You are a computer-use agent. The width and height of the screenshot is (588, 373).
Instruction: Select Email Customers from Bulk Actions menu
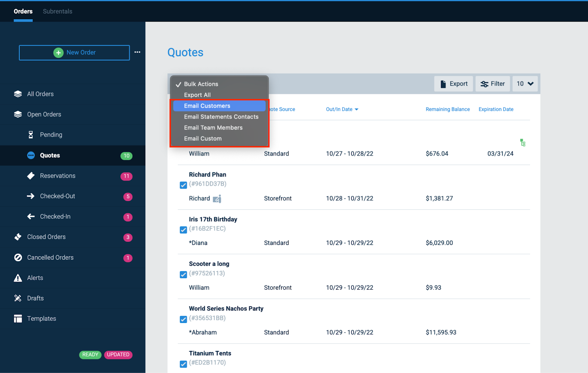pyautogui.click(x=207, y=105)
